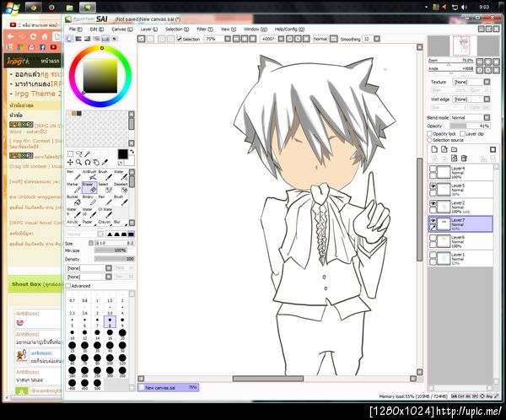Open the brush Size multiplier dropdown
This screenshot has height=420, width=506.
point(91,243)
